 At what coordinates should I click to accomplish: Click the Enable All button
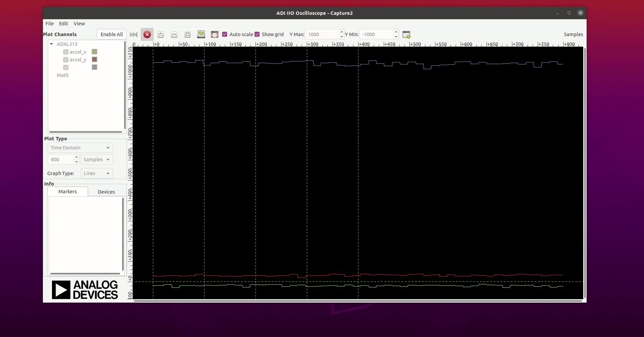tap(112, 34)
